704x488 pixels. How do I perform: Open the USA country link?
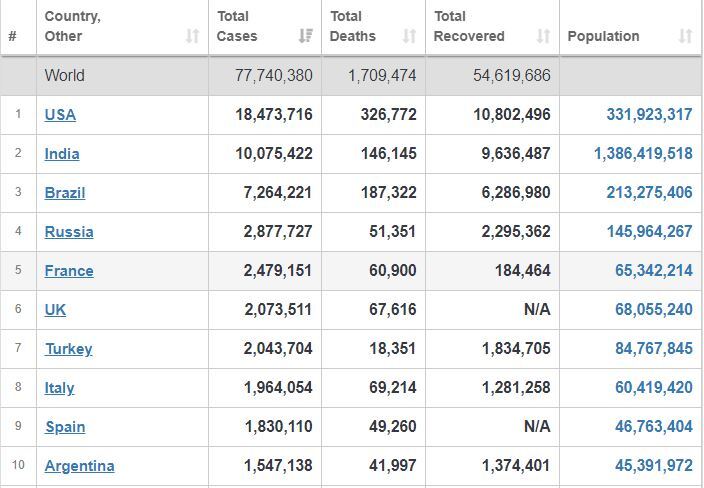[60, 114]
